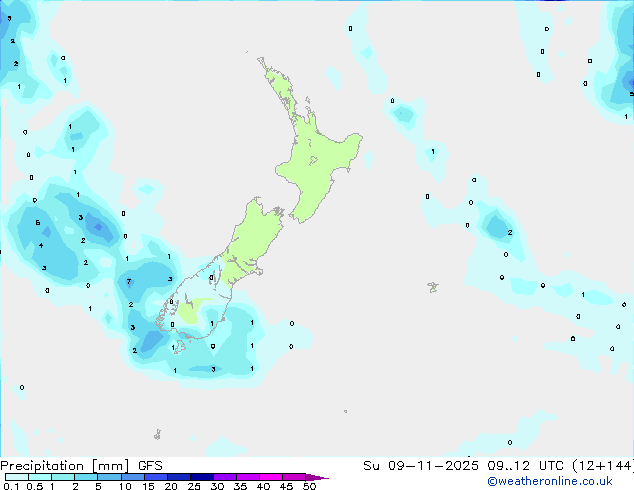634x490 pixels.
Task: Click the '7' precipitation value on the map
Action: coord(129,281)
